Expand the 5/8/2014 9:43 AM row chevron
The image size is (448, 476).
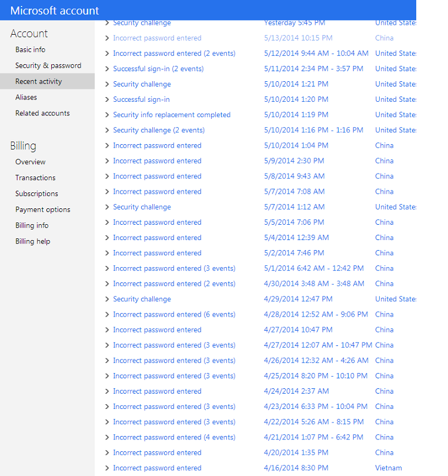[107, 177]
